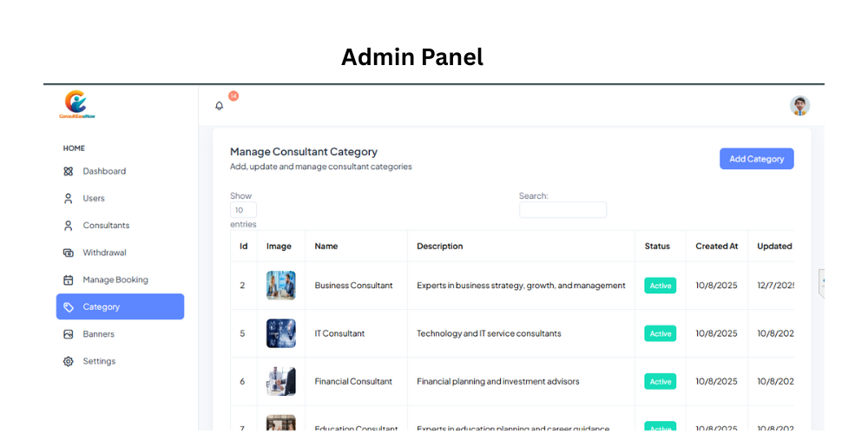Image resolution: width=868 pixels, height=434 pixels.
Task: Click IT Consultant thumbnail image
Action: pyautogui.click(x=280, y=333)
